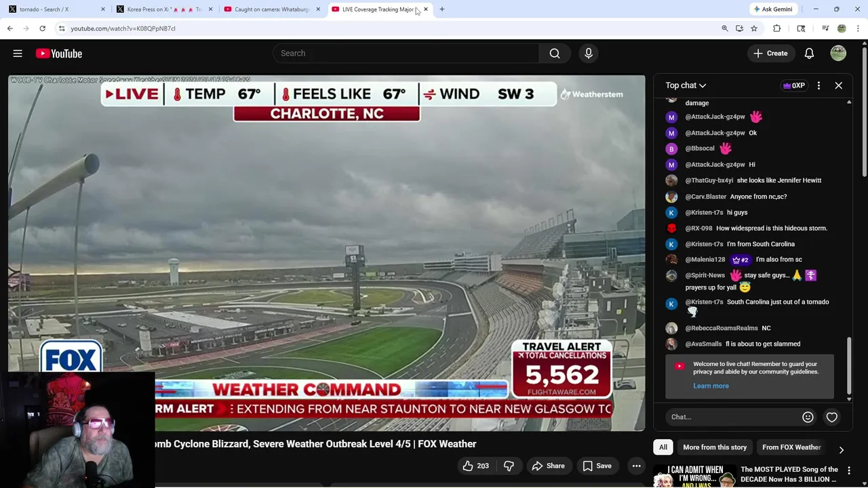
Task: Open browser zoom magnifier icon
Action: (x=725, y=28)
